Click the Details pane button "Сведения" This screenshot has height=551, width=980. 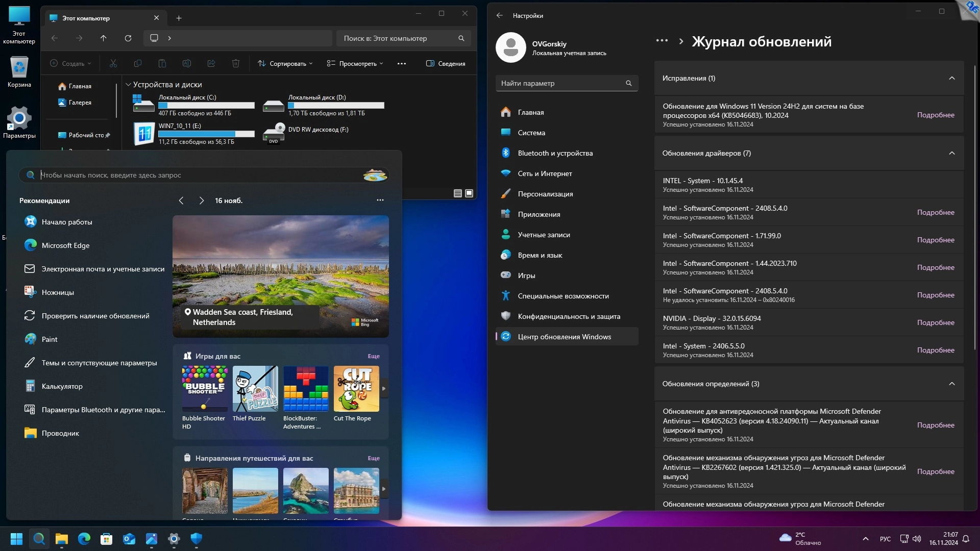pyautogui.click(x=446, y=64)
